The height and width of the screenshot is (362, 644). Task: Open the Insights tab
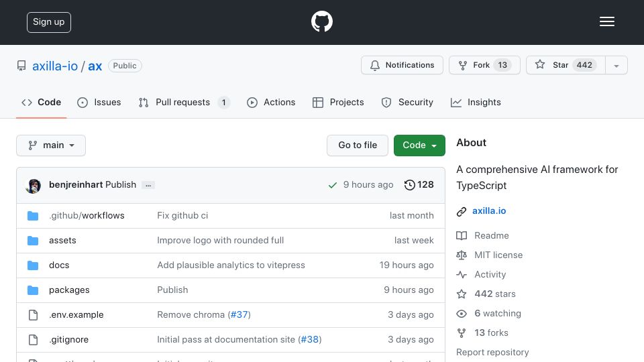coord(476,102)
